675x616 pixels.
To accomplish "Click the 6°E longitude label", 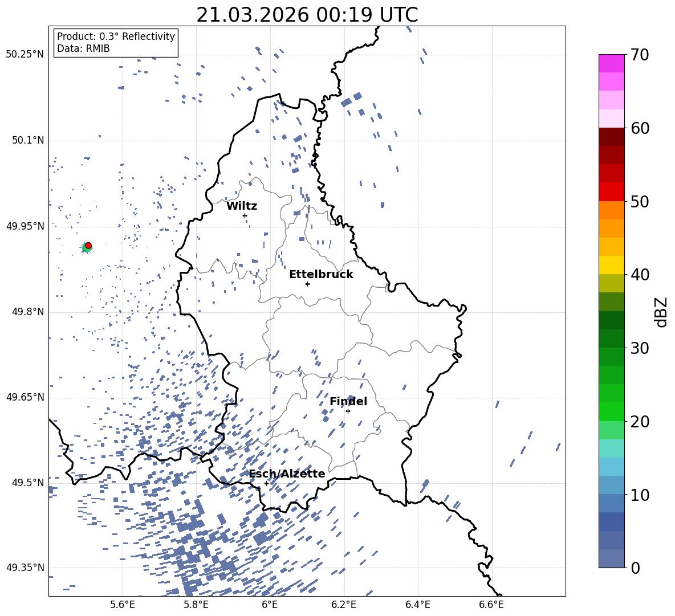I will [x=270, y=605].
